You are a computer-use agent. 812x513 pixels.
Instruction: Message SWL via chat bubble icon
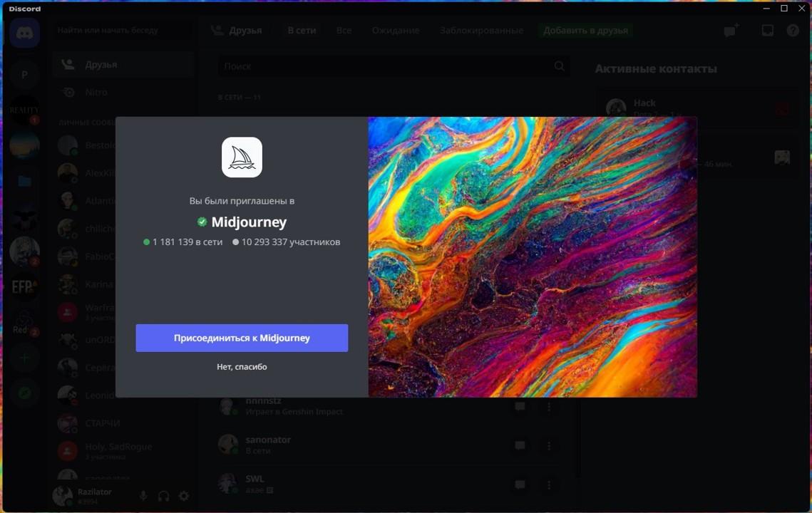point(520,484)
